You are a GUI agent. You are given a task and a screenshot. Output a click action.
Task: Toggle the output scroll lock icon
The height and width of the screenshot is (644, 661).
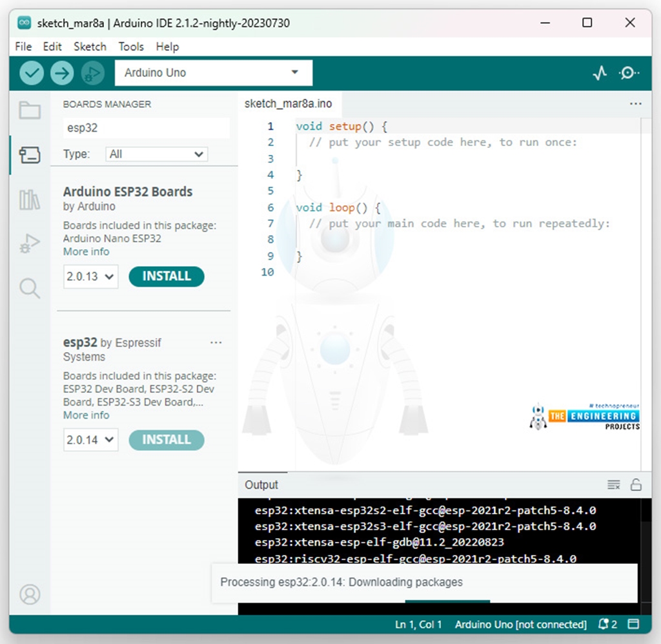point(636,484)
